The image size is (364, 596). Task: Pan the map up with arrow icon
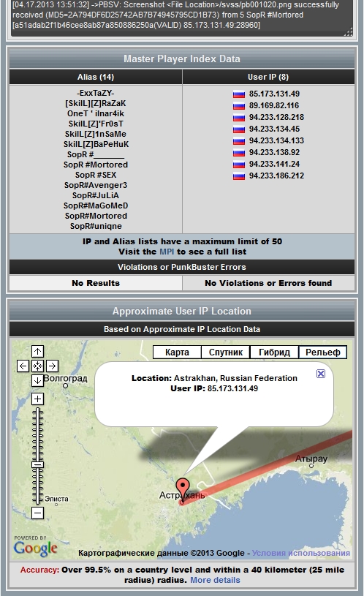pyautogui.click(x=37, y=351)
